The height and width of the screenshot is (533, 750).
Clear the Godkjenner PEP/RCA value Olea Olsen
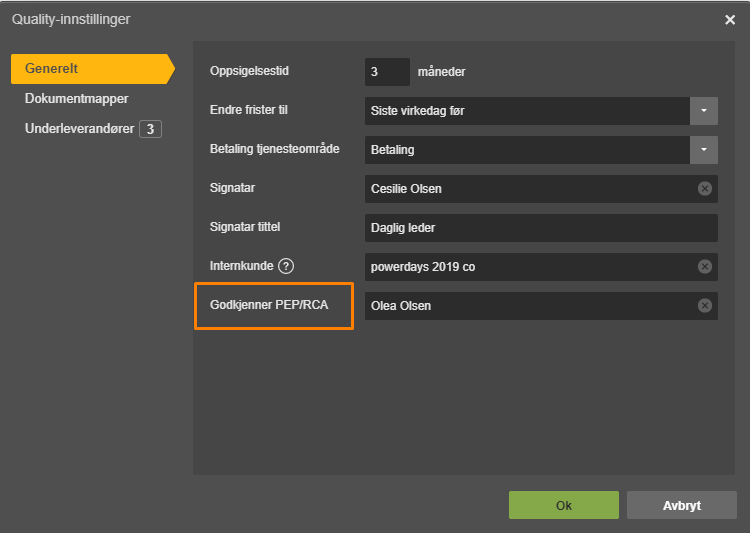coord(705,306)
